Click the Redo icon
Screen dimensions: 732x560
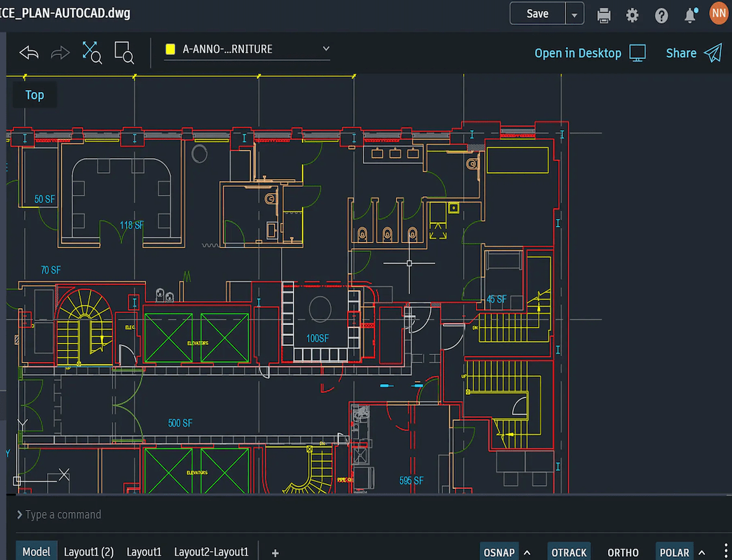60,53
